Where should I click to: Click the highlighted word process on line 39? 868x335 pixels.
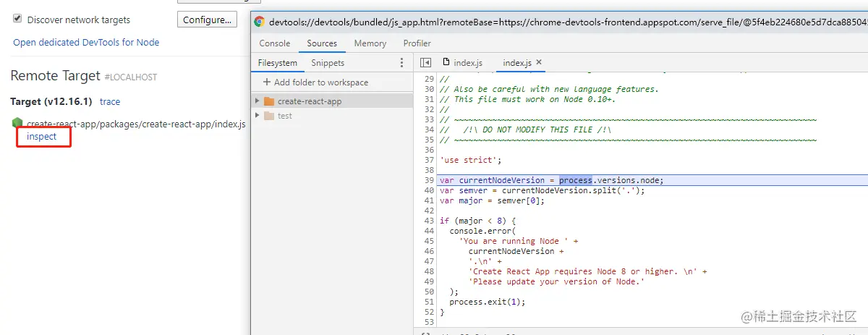(x=576, y=180)
